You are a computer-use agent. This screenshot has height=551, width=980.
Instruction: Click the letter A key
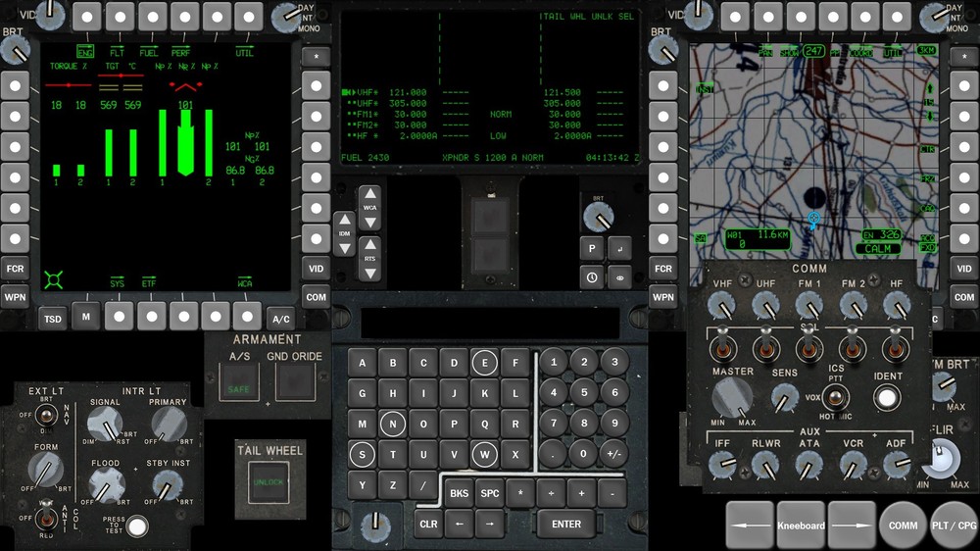point(362,362)
